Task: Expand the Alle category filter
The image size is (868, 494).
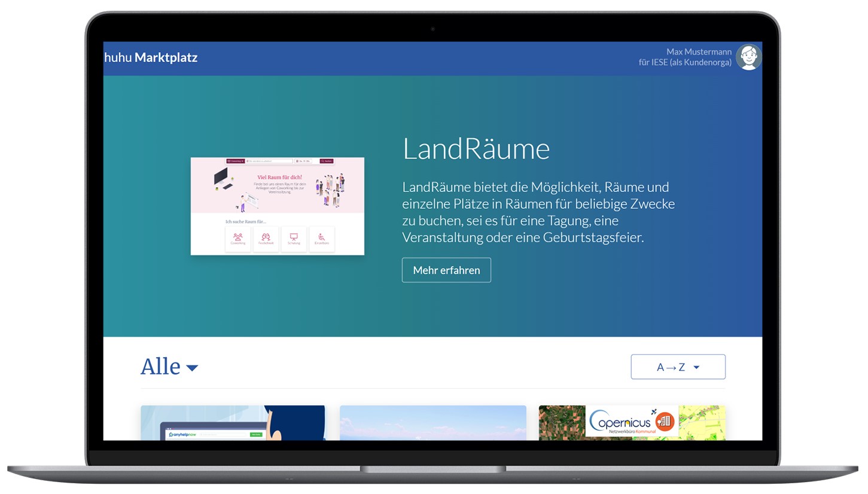Action: 169,367
